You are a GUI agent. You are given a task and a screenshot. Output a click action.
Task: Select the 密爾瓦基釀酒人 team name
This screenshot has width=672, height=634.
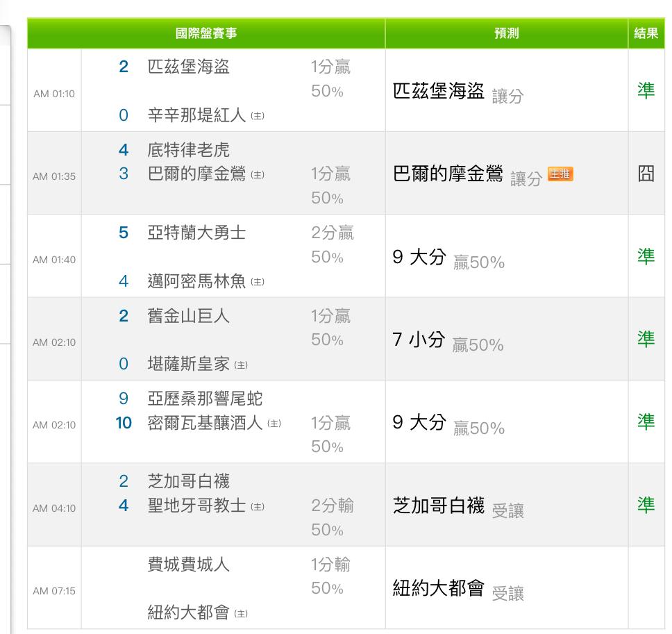205,423
